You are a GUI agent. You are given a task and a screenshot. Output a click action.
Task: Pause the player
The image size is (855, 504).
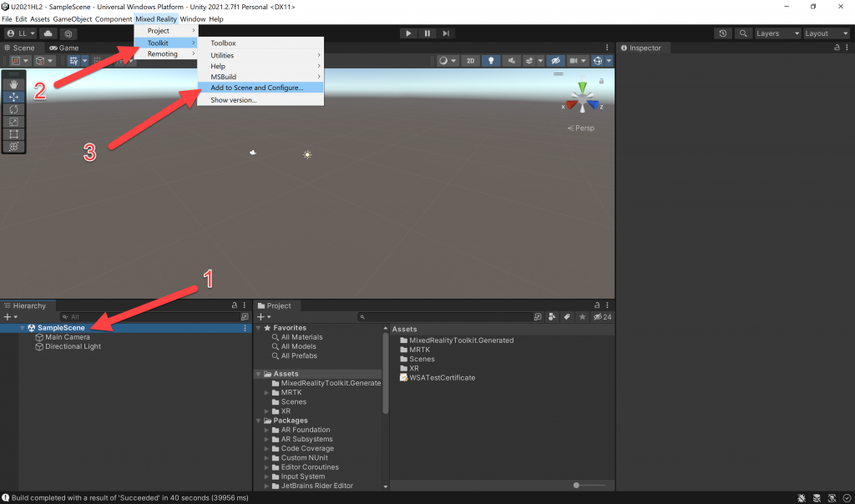427,33
